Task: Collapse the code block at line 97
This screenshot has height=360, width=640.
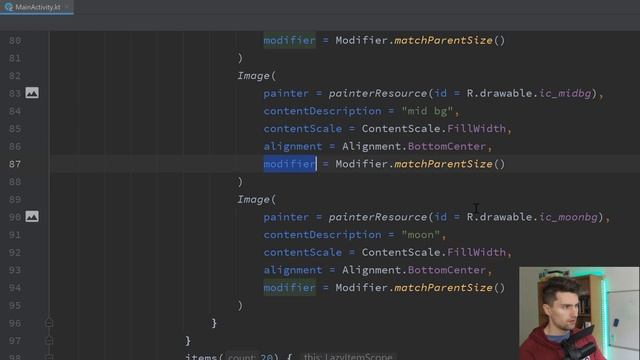Action: 49,341
